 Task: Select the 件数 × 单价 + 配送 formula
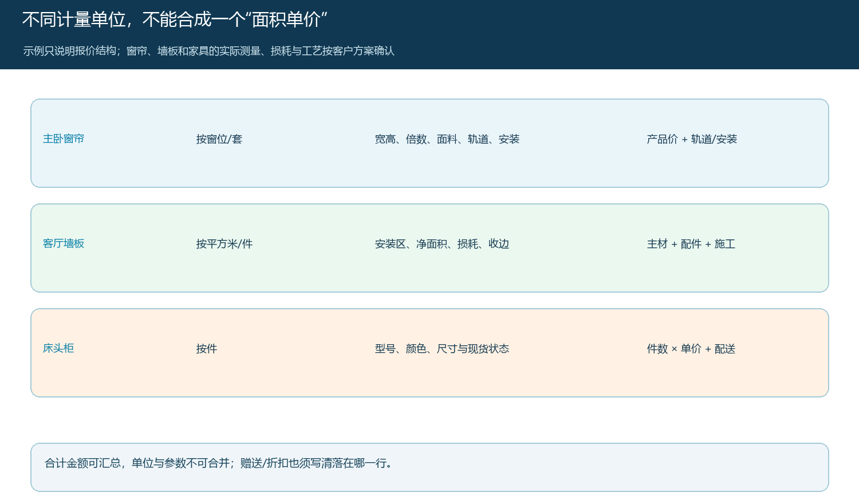point(691,349)
